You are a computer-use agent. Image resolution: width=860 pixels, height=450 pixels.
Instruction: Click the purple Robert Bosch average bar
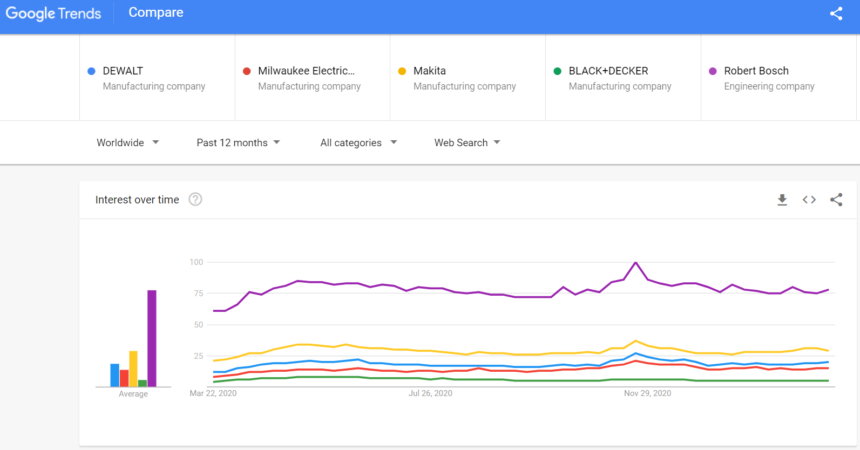(152, 338)
